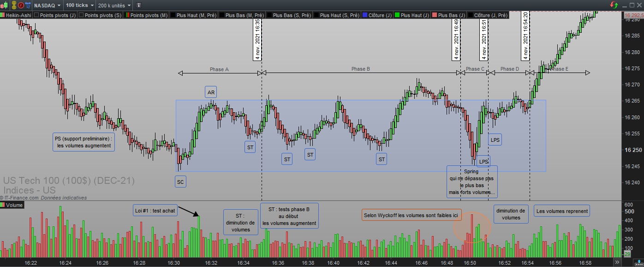The width and height of the screenshot is (644, 267).
Task: Click the ST : tests phase B note
Action: 290,216
